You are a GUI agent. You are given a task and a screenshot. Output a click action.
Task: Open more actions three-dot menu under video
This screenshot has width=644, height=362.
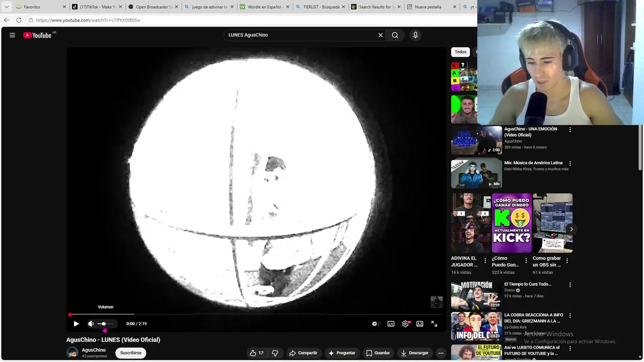(x=441, y=353)
